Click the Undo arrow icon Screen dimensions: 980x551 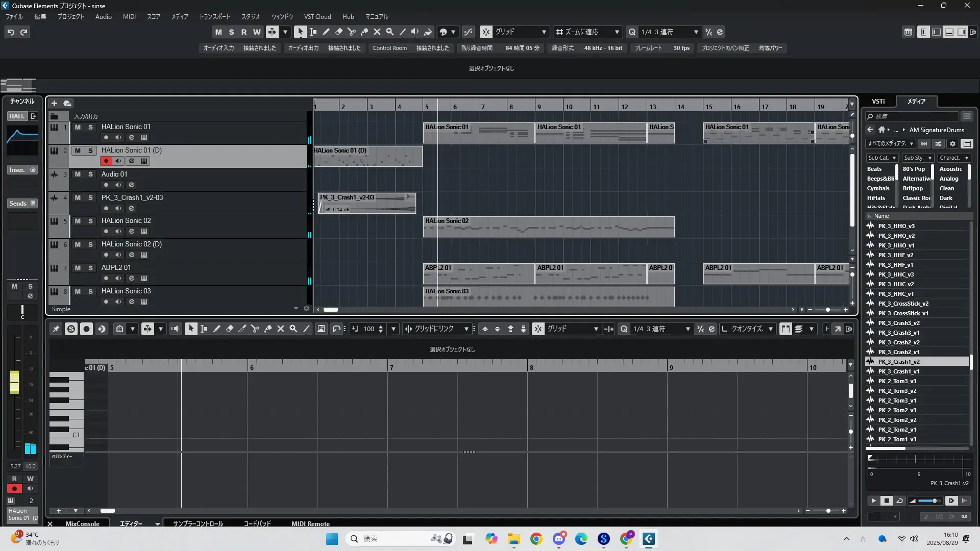10,32
